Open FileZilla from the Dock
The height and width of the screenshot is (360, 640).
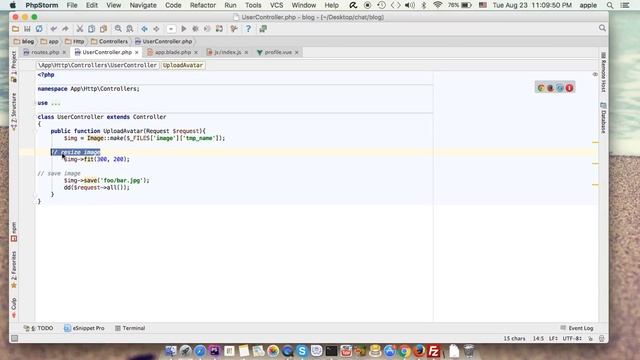pos(433,351)
